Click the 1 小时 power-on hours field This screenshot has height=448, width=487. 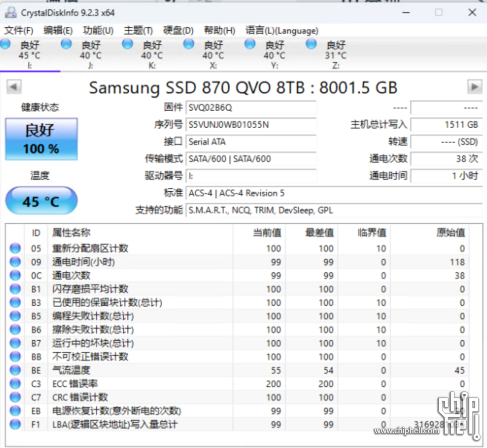(x=446, y=176)
